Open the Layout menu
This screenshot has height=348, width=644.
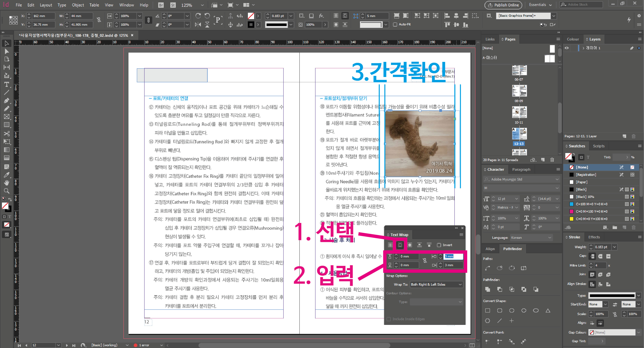[46, 5]
